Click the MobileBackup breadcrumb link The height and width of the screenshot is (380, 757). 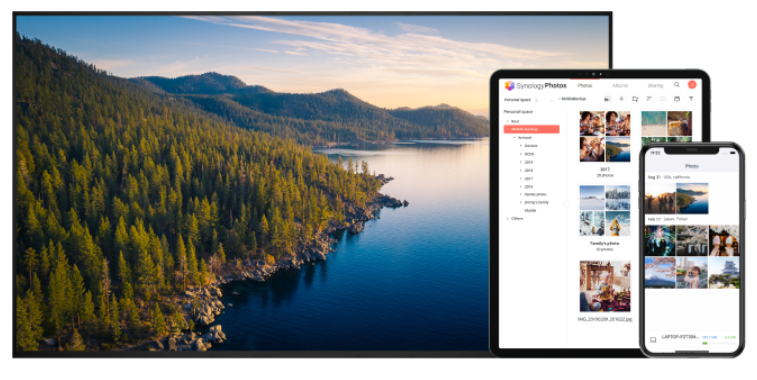click(x=574, y=99)
